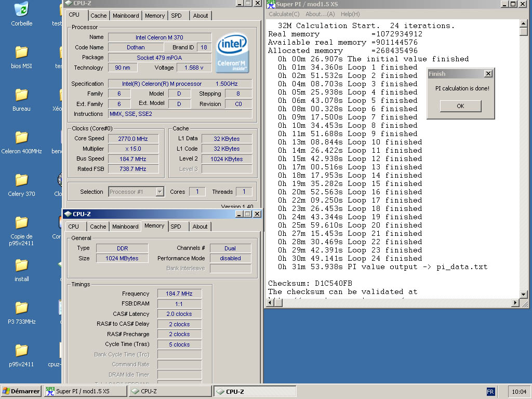Click the 1.568 v voltage value
The height and width of the screenshot is (399, 532).
[194, 68]
